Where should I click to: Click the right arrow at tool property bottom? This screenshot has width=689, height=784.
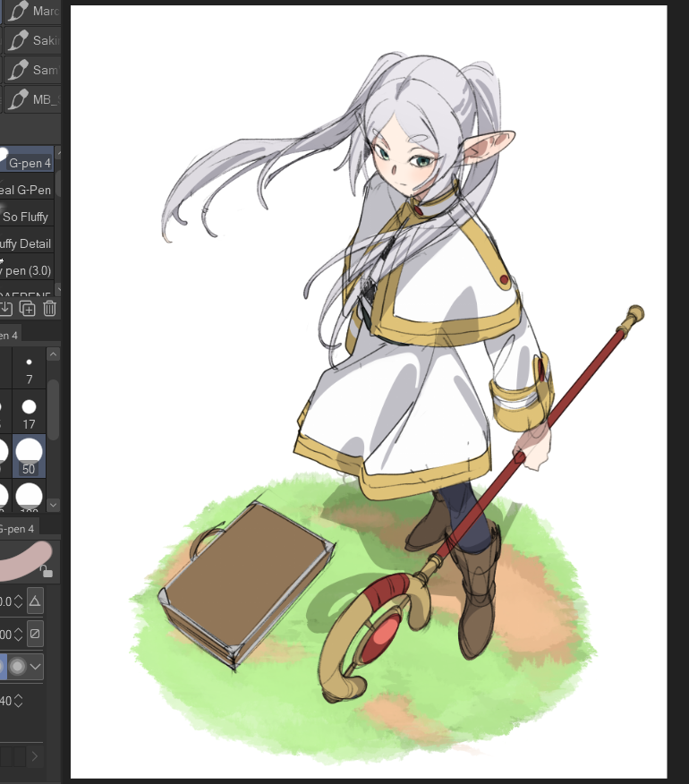[x=35, y=756]
